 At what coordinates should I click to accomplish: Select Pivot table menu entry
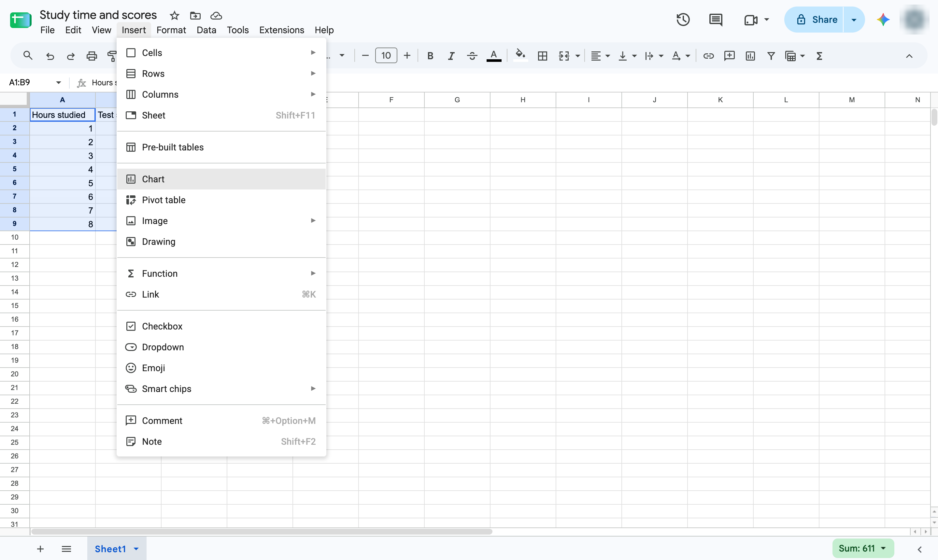pyautogui.click(x=221, y=200)
